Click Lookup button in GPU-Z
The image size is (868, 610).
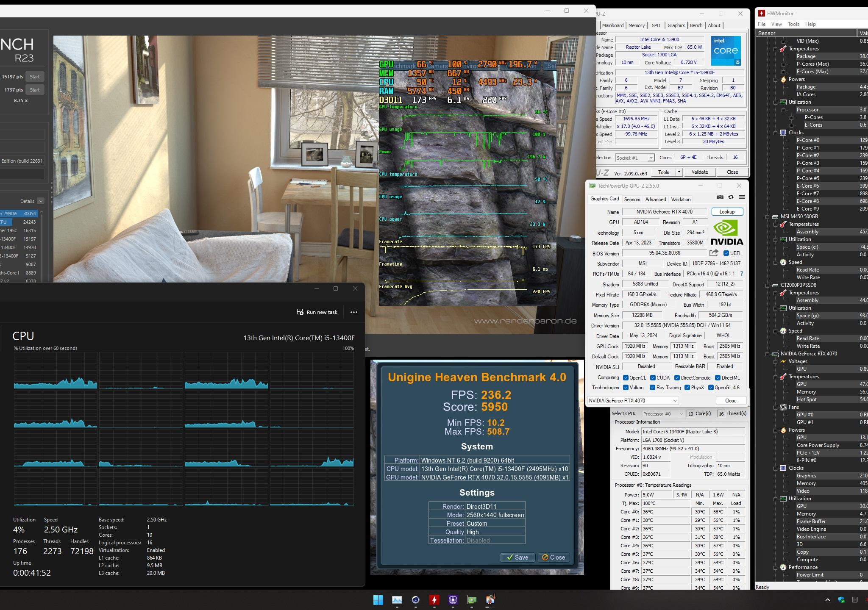pos(727,212)
